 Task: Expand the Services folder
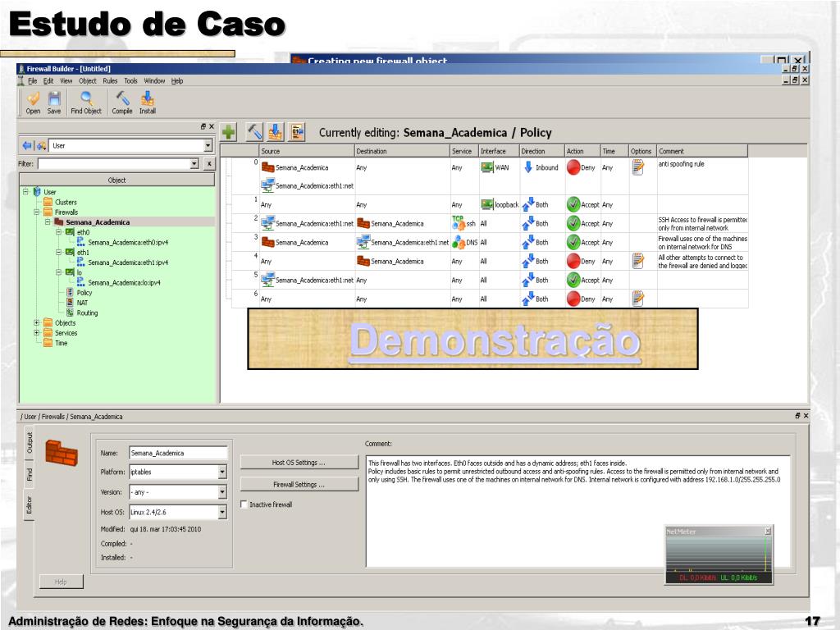click(36, 333)
